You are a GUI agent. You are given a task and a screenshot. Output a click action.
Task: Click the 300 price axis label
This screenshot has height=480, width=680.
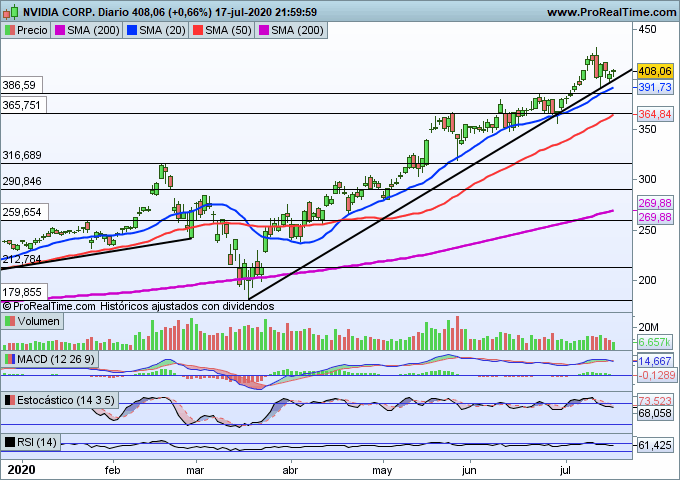coord(647,179)
